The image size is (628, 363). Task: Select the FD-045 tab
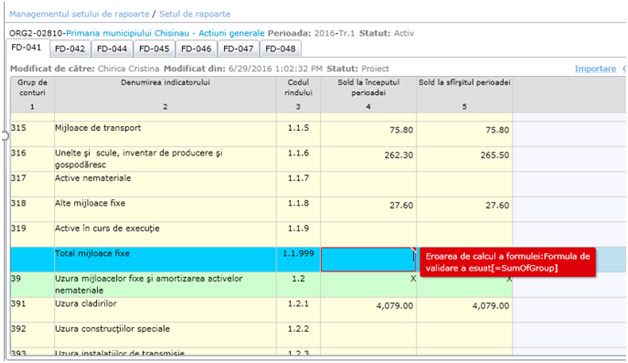154,49
